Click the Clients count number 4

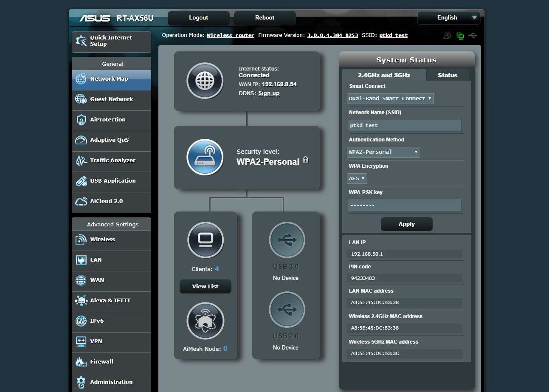217,269
